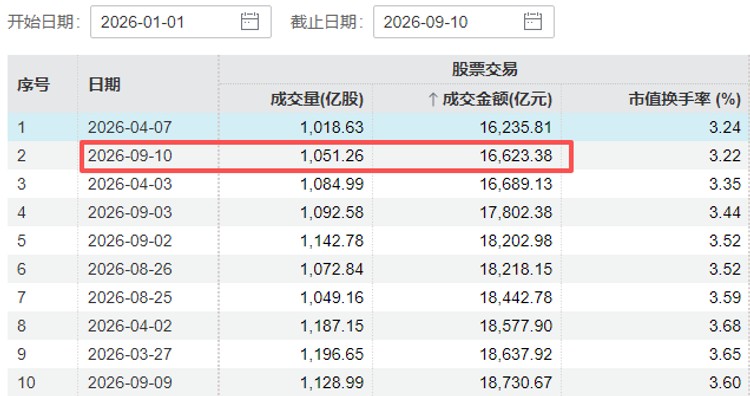Screen dimensions: 750x396
Task: Click turnover rate 3.65
Action: click(x=725, y=354)
